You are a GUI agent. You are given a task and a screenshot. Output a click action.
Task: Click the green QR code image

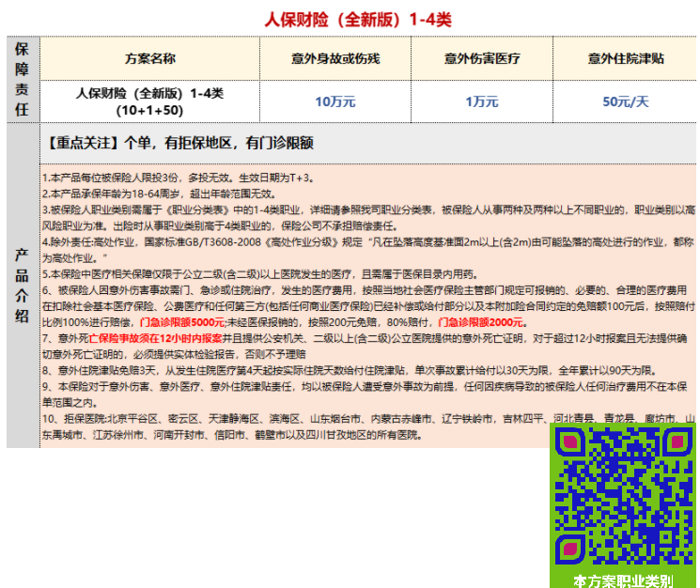pyautogui.click(x=623, y=496)
